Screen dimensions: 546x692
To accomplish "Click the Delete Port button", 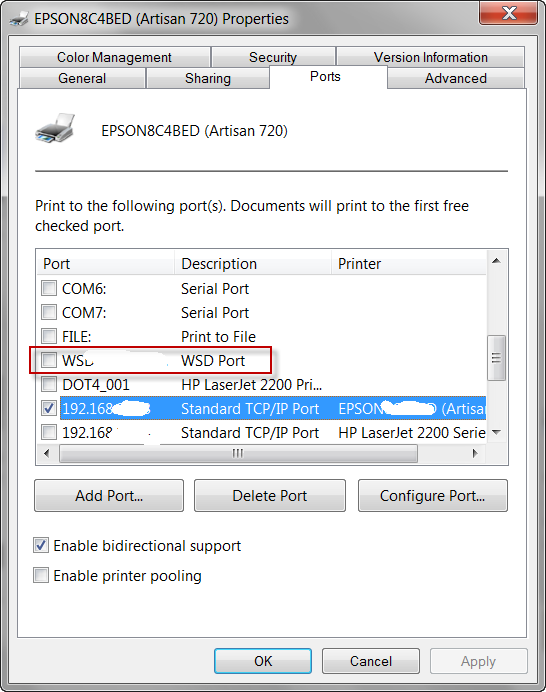I will 270,496.
